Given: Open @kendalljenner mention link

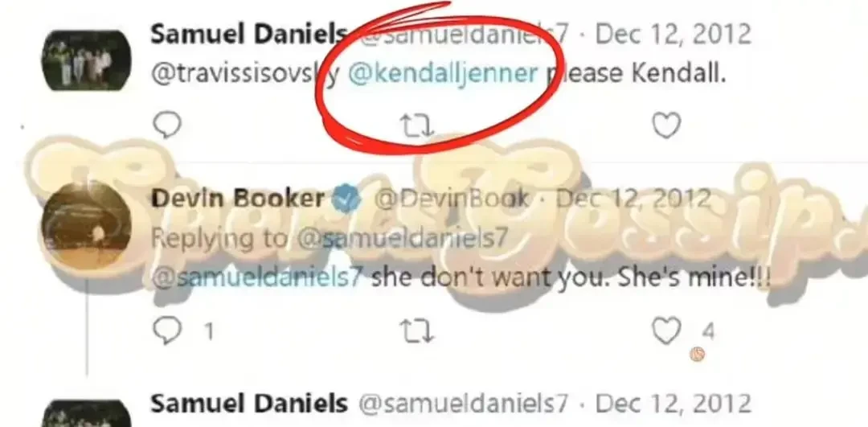Looking at the screenshot, I should pyautogui.click(x=444, y=75).
